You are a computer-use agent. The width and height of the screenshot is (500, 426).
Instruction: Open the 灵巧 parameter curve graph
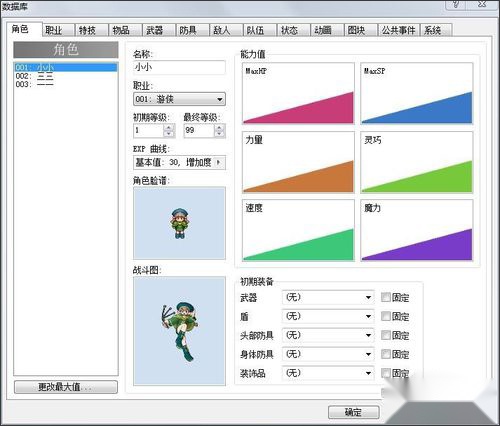coord(417,162)
